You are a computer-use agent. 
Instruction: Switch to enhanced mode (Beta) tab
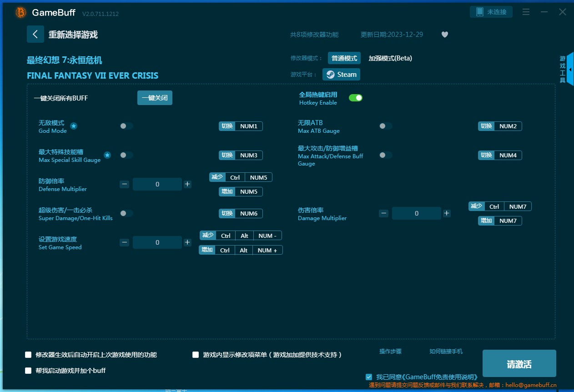point(390,58)
